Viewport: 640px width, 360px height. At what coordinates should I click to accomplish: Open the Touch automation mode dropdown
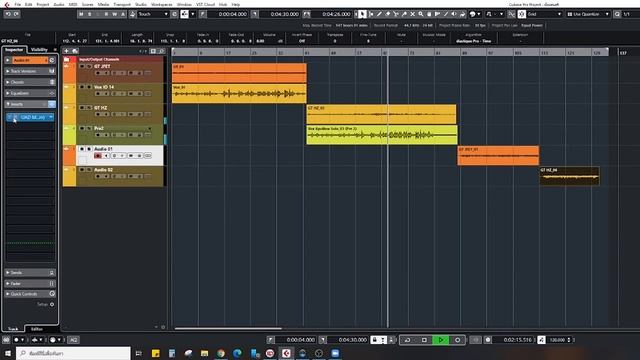pos(153,14)
